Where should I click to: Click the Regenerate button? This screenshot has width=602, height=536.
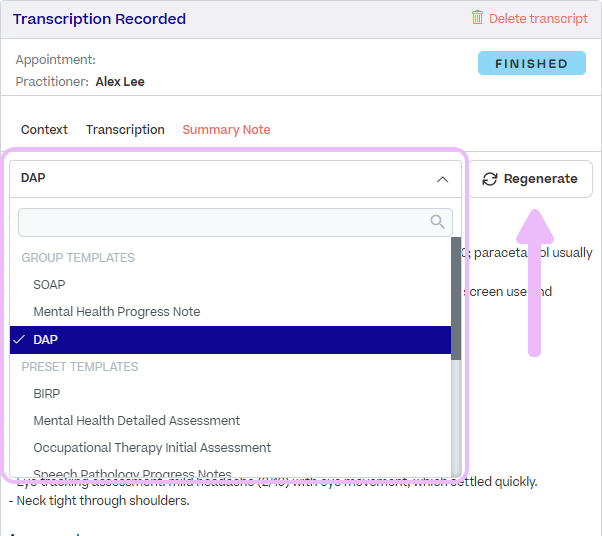[530, 179]
